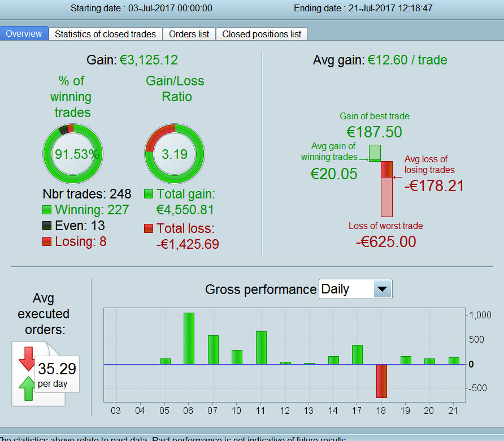Click the Starting date 03-Jul-2017 text
This screenshot has height=441, width=504.
[x=141, y=8]
